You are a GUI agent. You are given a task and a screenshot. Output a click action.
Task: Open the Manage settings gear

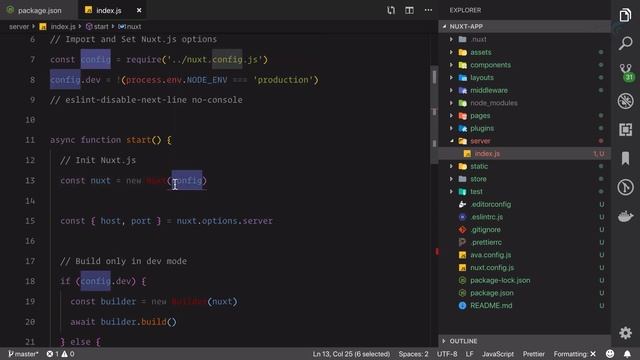pos(625,333)
